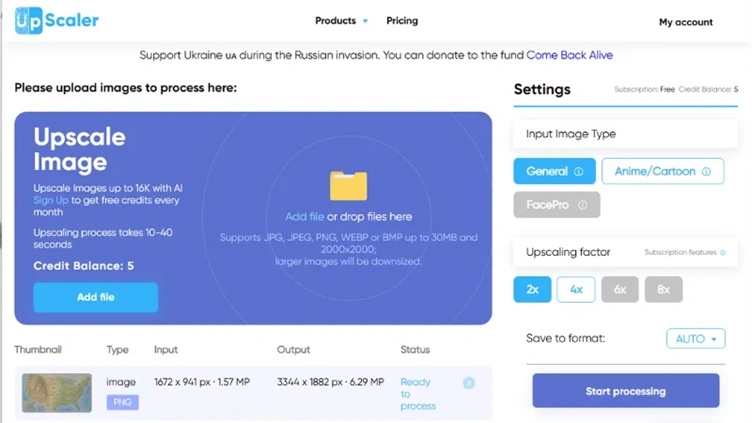This screenshot has width=752, height=423.
Task: Click the Upscaling factor label
Action: click(x=568, y=252)
